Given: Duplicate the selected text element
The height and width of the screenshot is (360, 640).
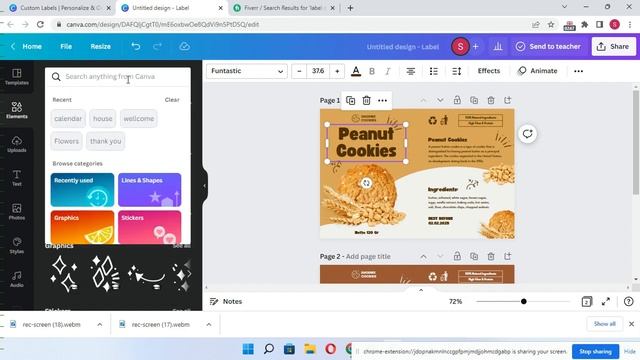Looking at the screenshot, I should pos(351,100).
